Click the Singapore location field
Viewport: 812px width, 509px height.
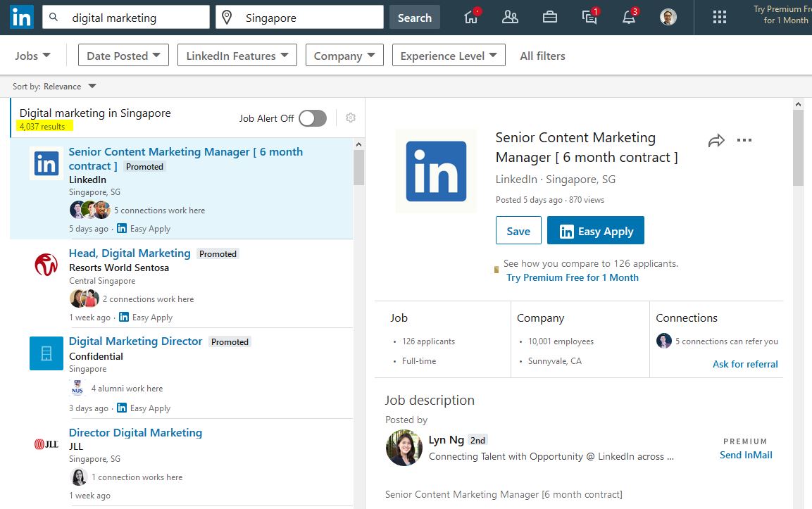pyautogui.click(x=299, y=17)
